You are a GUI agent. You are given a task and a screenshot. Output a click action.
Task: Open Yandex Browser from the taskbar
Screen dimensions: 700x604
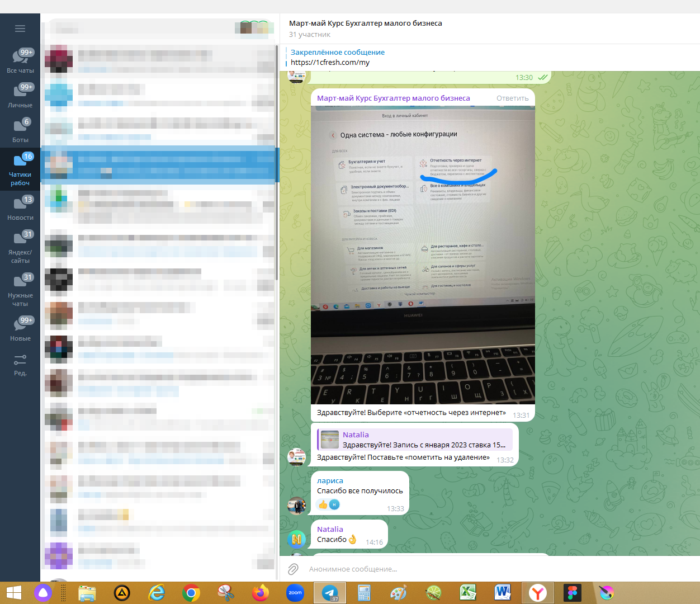point(537,593)
